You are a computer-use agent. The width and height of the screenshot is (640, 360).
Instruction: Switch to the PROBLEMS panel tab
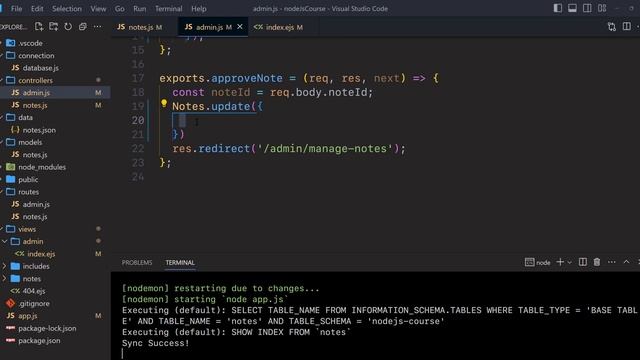(137, 262)
